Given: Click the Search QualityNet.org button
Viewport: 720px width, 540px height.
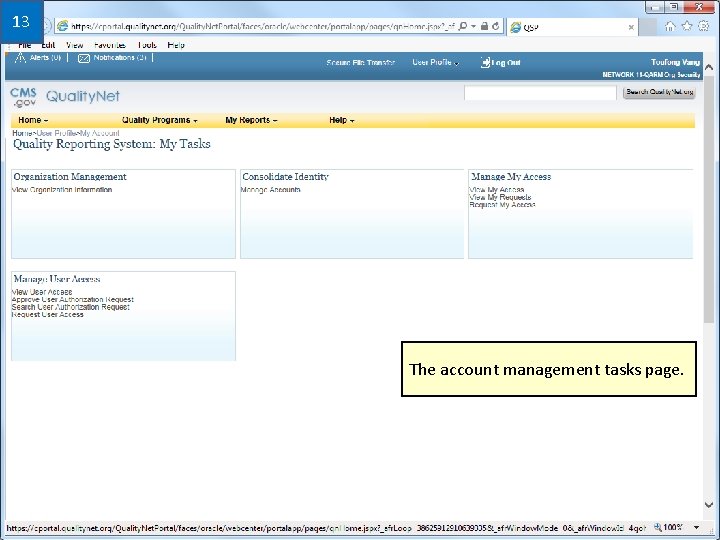Looking at the screenshot, I should click(x=659, y=92).
